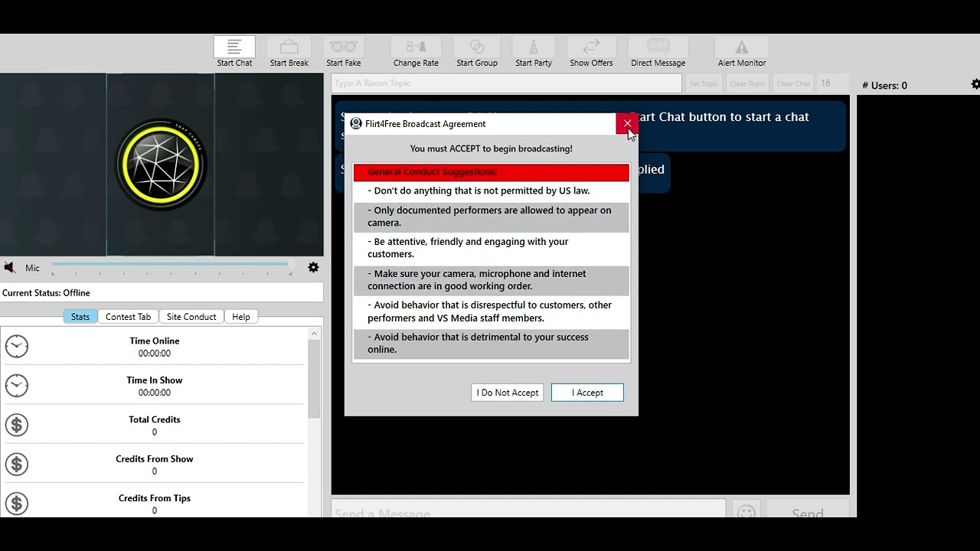Click the Start Group icon
The image size is (980, 551).
pyautogui.click(x=477, y=47)
